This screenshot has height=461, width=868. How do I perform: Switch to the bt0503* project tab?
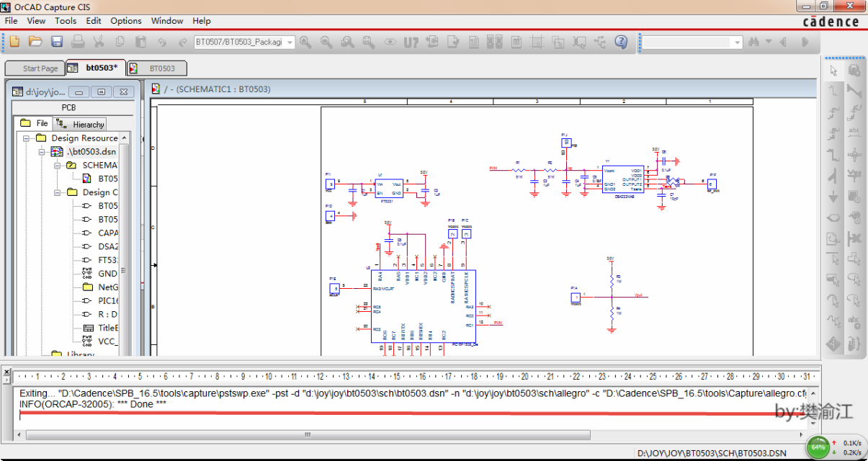coord(96,68)
